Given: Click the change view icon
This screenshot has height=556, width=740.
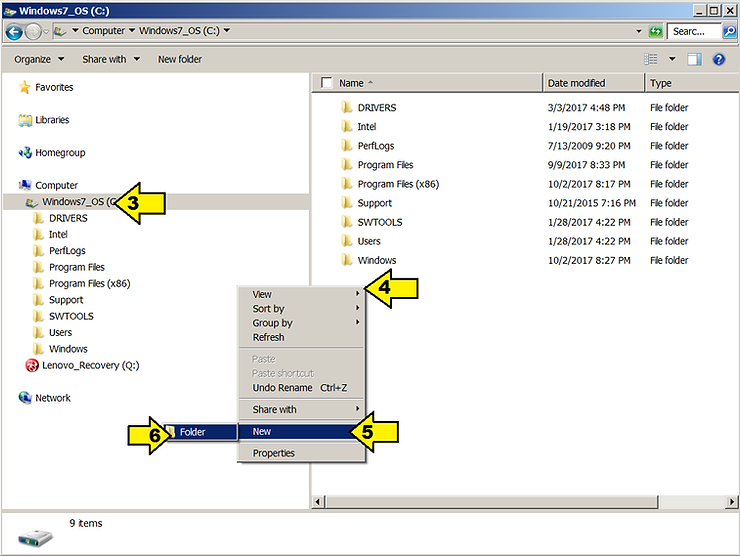Looking at the screenshot, I should [x=652, y=60].
